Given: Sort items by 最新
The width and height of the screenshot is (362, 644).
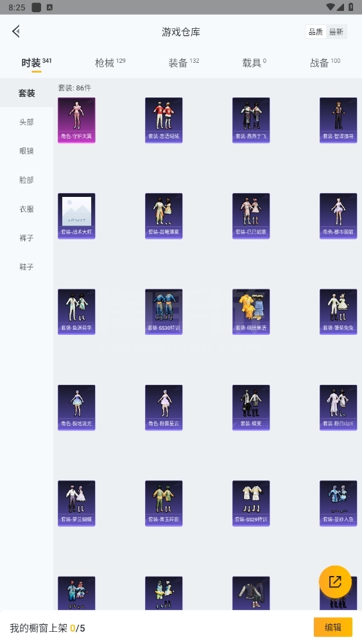Looking at the screenshot, I should pyautogui.click(x=336, y=31).
